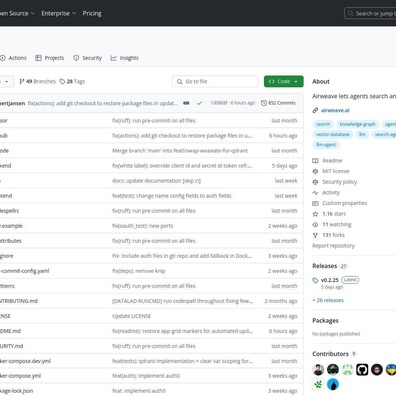Click the Insights graph icon

(x=114, y=58)
